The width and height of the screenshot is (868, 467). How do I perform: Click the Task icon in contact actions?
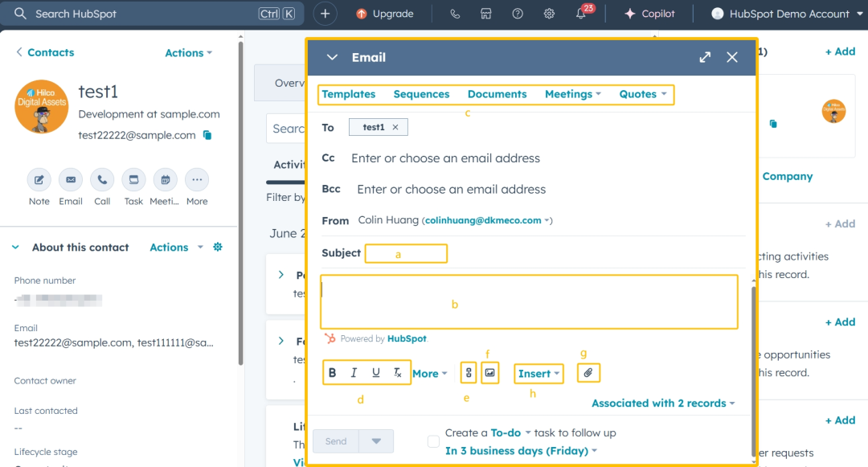click(x=133, y=180)
